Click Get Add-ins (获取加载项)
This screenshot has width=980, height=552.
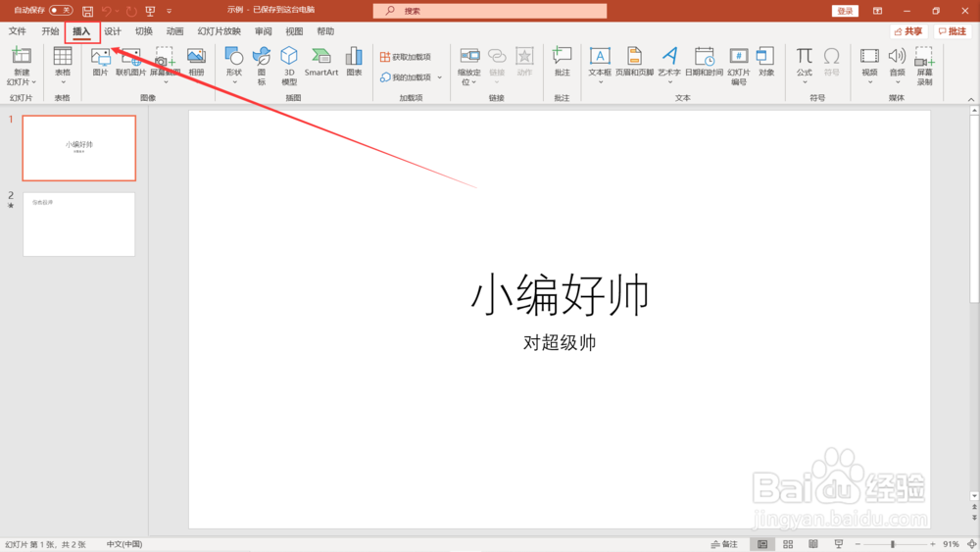[406, 57]
